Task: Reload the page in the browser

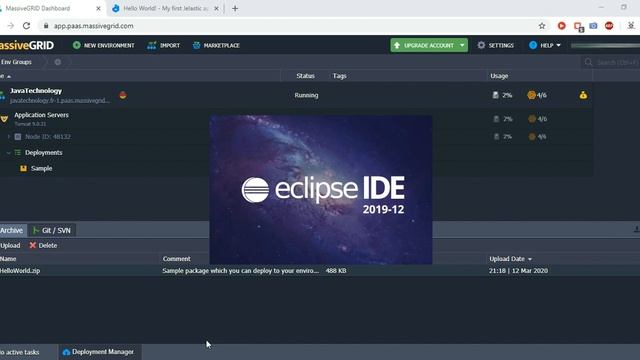Action: coord(27,26)
